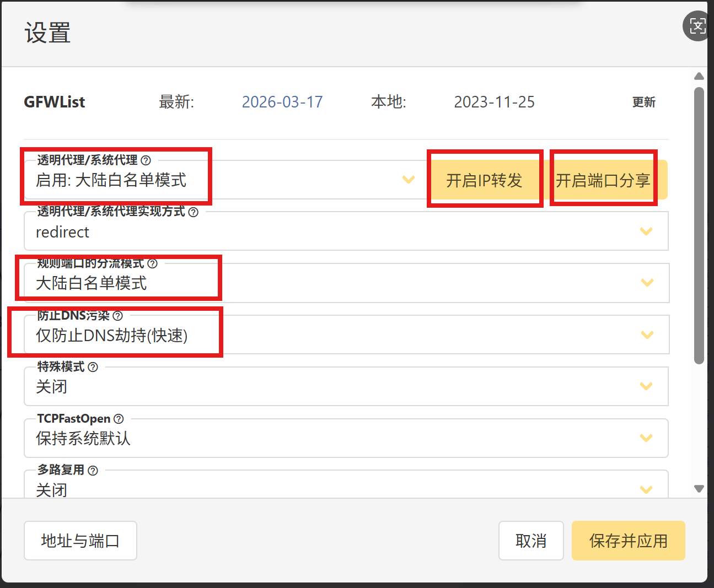
Task: Click help icon beside 透明代理/系统代理实现方式
Action: point(193,212)
